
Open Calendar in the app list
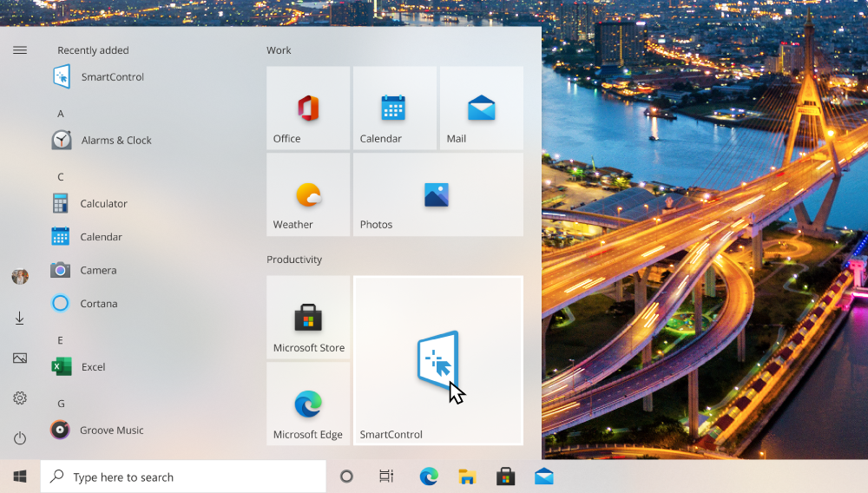(87, 237)
